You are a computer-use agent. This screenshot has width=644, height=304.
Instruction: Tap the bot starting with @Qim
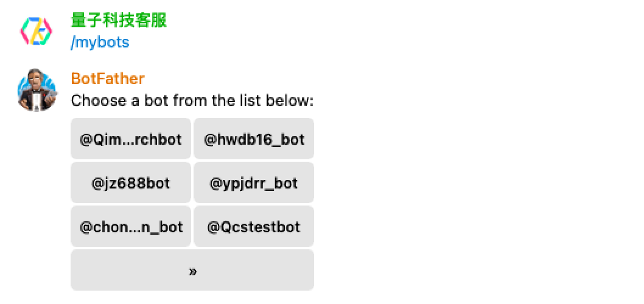click(131, 139)
